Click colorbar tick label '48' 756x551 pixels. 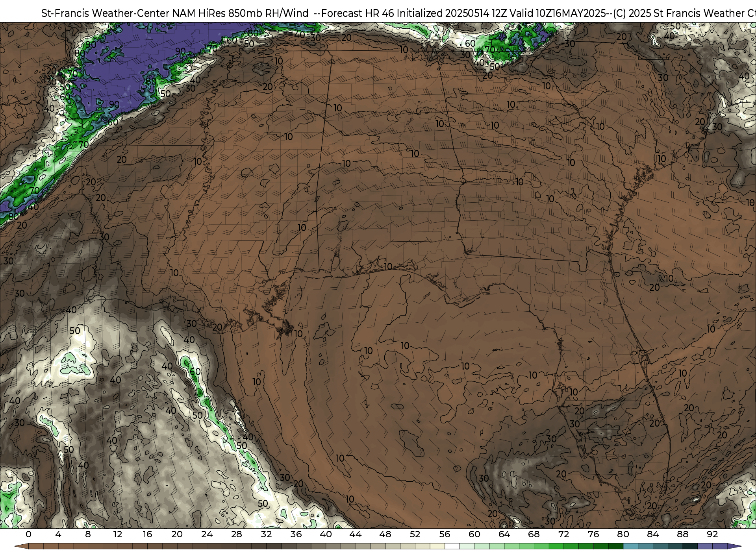[385, 534]
